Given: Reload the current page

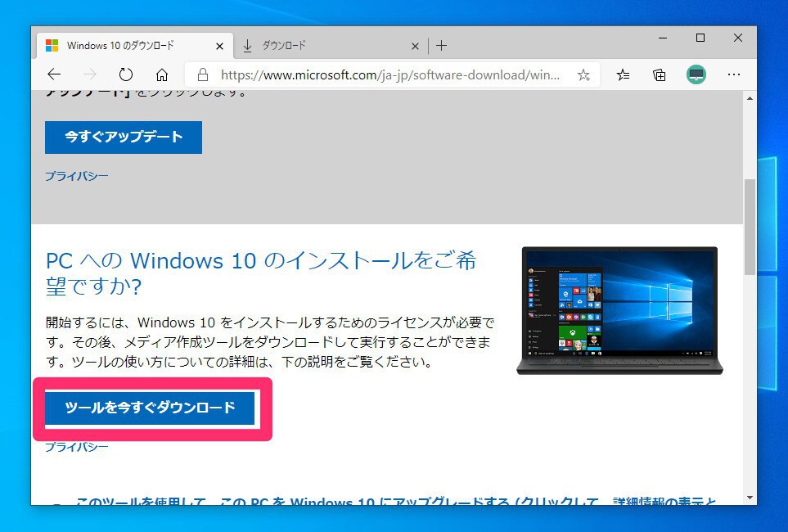Looking at the screenshot, I should (126, 75).
